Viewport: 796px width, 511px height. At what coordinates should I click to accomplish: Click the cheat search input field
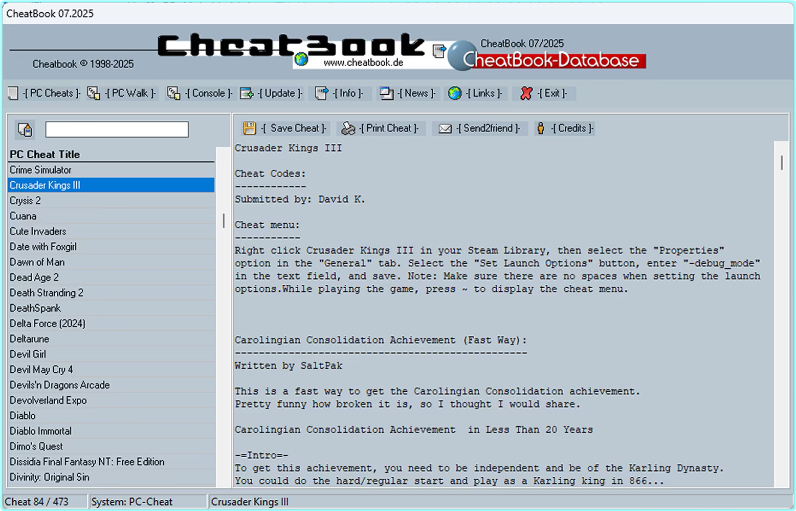pyautogui.click(x=117, y=129)
